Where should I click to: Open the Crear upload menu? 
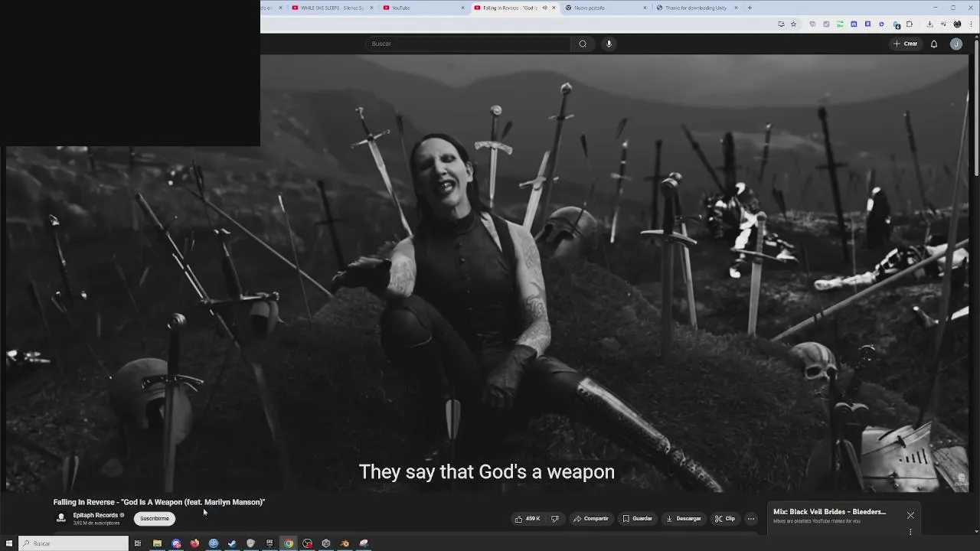coord(905,44)
